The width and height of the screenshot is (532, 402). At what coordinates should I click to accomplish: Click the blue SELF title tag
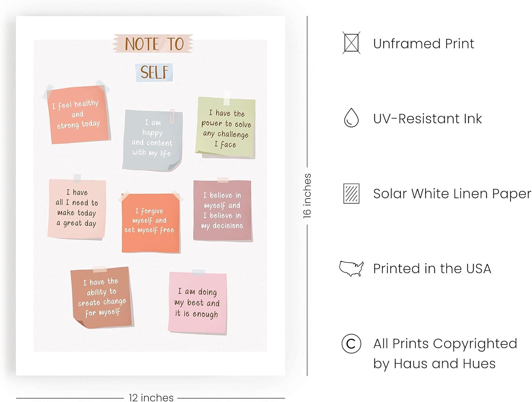[x=154, y=72]
